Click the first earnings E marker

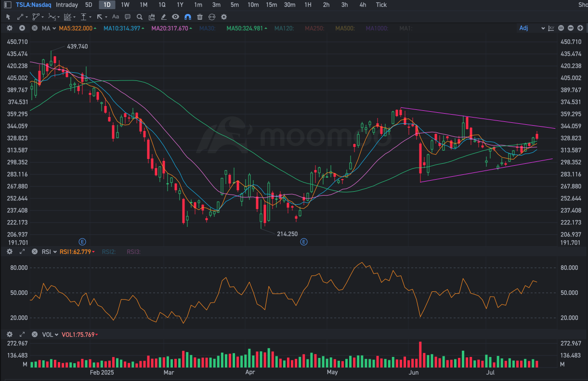82,241
